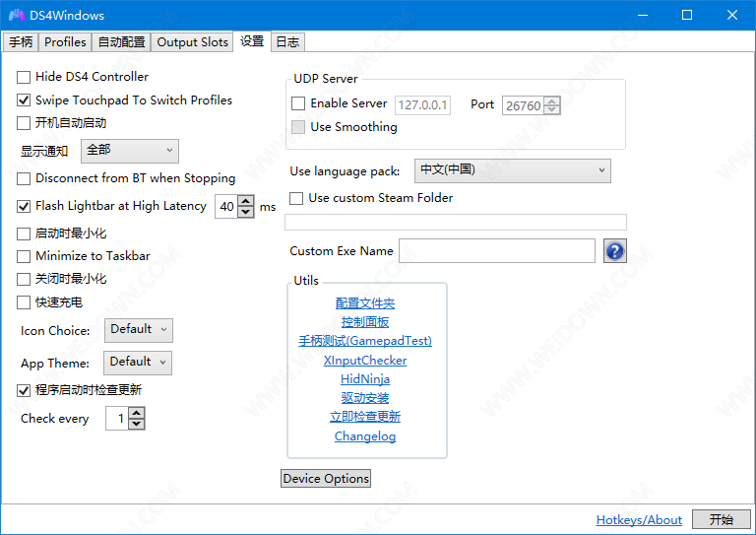The image size is (756, 535).
Task: Decrease Flash Lightbar latency value with down arrow
Action: [x=246, y=212]
